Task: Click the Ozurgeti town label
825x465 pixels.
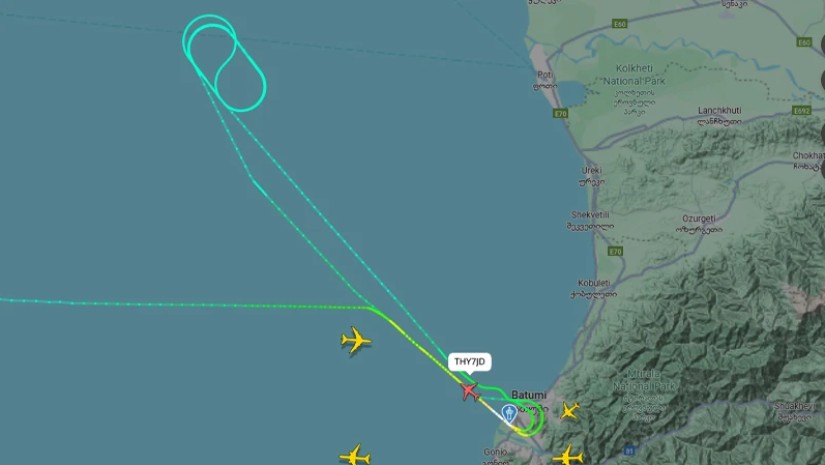Action: (699, 218)
